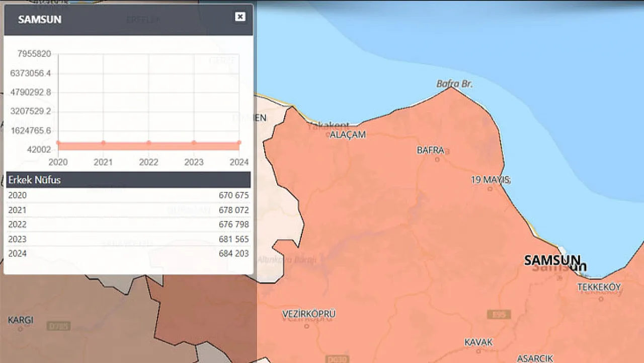644x363 pixels.
Task: Select the 2022 row in population table
Action: pyautogui.click(x=128, y=224)
